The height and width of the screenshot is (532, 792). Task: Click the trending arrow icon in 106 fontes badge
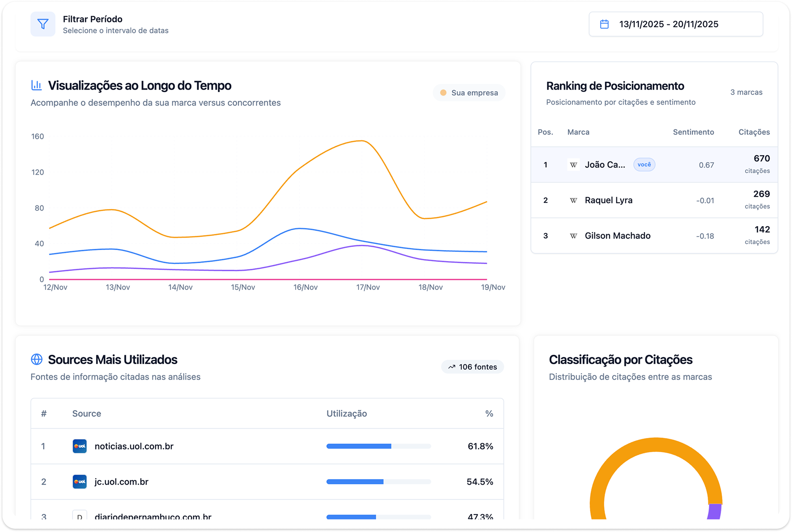[451, 367]
